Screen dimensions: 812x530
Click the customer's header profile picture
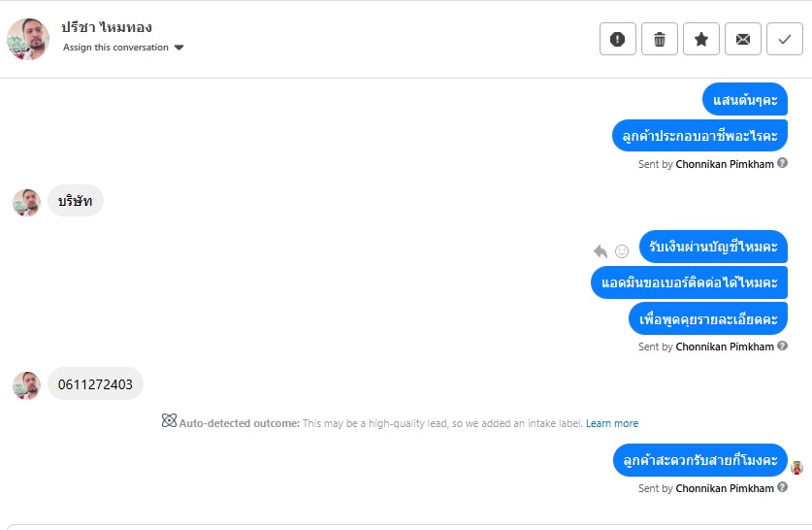tap(28, 39)
